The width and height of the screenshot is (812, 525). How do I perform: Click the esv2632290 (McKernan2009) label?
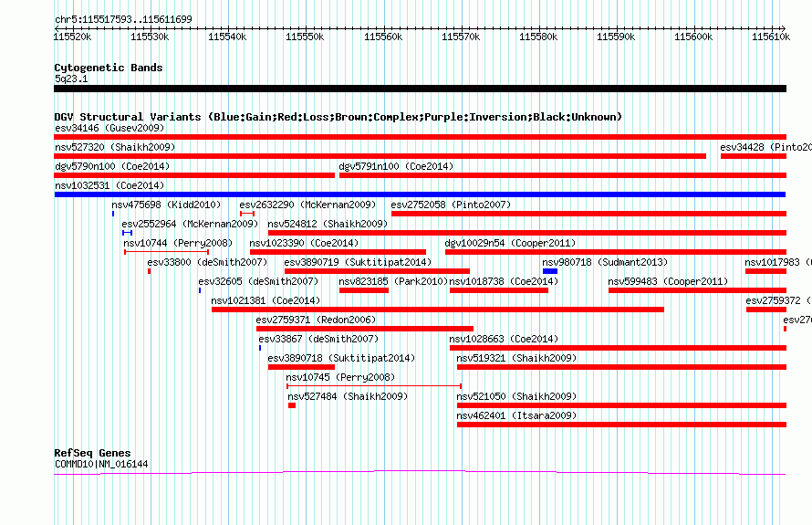coord(307,205)
